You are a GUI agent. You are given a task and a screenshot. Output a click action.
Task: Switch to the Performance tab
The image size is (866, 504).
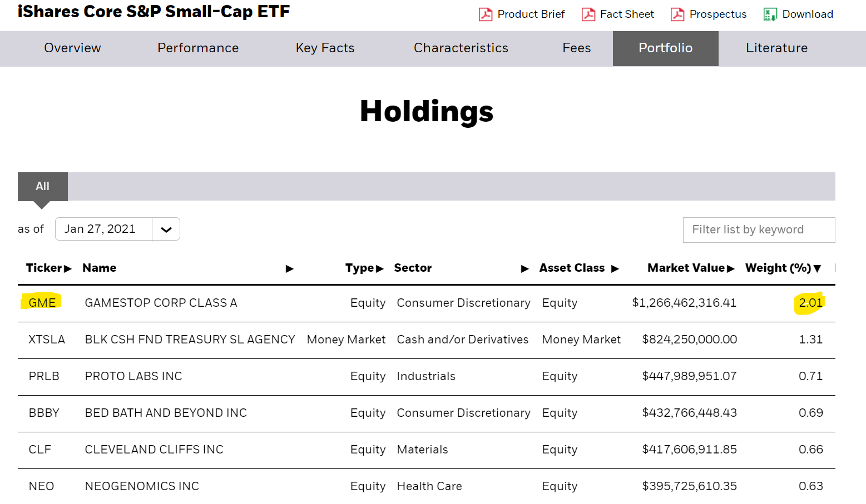tap(198, 48)
